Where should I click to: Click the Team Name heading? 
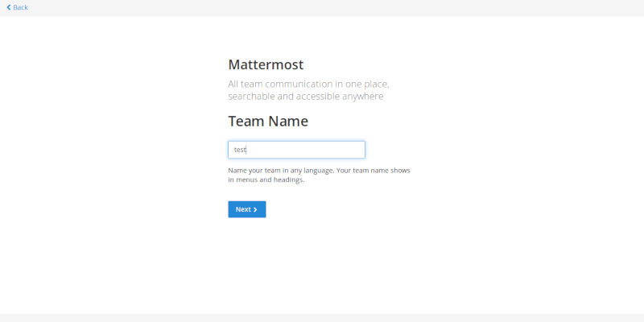click(x=268, y=122)
